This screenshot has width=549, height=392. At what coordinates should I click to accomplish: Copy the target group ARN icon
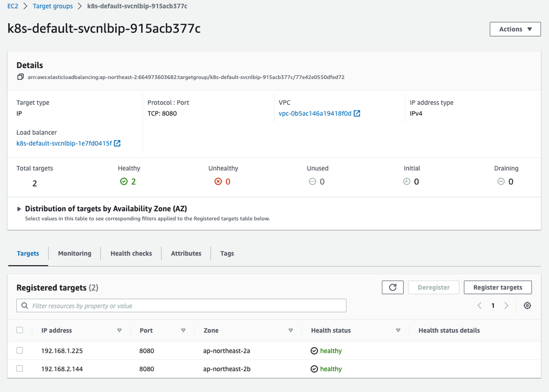pos(20,77)
